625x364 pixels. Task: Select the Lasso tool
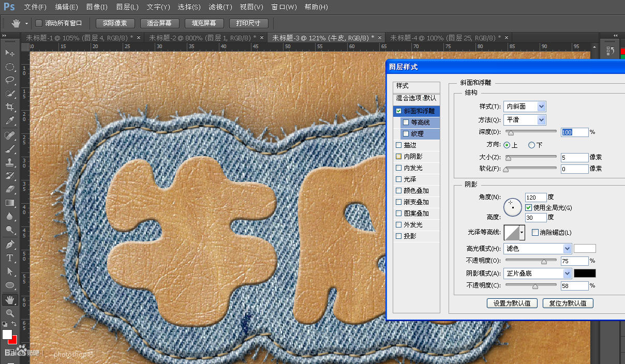10,80
